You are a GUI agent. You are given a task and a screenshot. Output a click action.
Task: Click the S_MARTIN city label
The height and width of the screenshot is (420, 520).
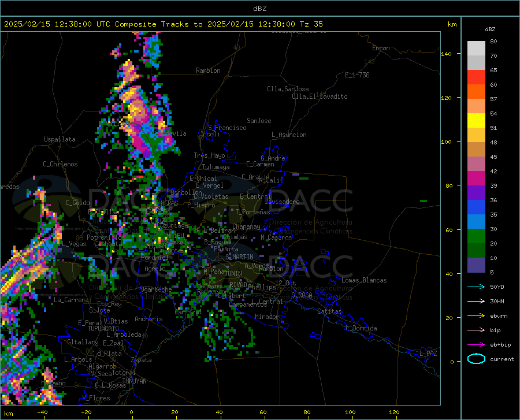[239, 257]
